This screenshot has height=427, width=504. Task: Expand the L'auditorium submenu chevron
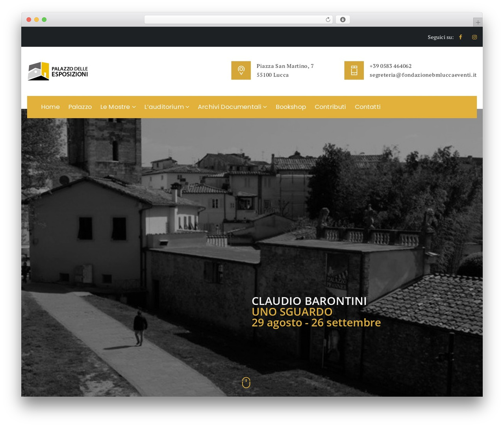[187, 107]
